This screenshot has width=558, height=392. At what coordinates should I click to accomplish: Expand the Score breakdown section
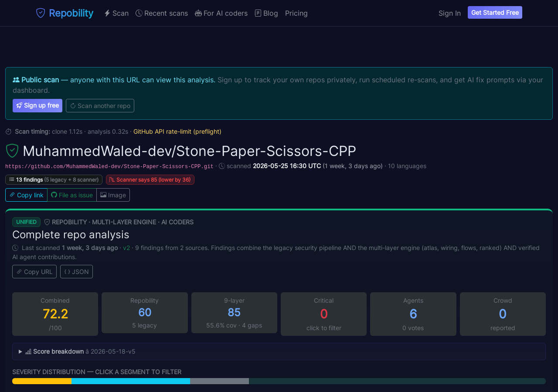tap(279, 351)
